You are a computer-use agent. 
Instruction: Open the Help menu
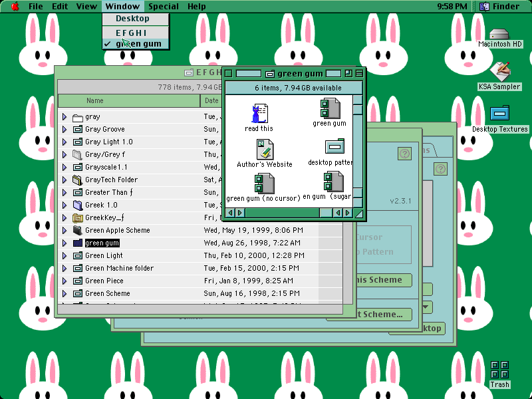pyautogui.click(x=196, y=6)
